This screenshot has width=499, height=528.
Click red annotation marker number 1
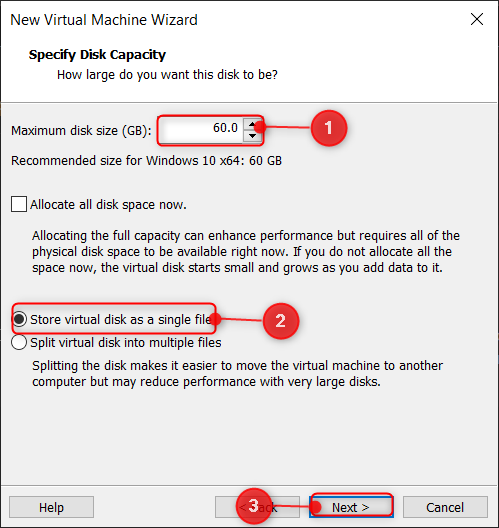point(329,128)
